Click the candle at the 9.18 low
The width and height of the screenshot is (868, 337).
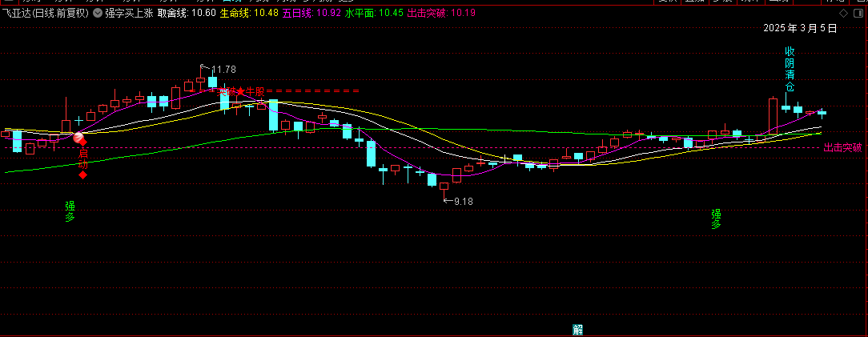click(x=444, y=187)
